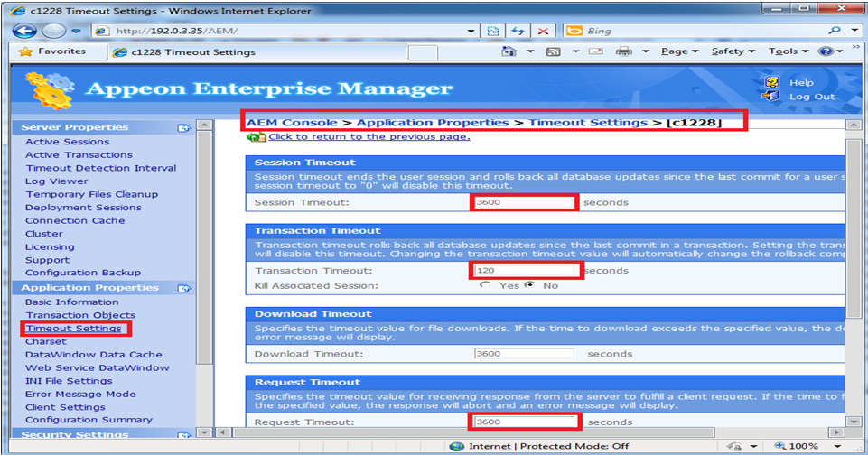Open Active Sessions in sidebar
This screenshot has height=455, width=868.
(x=67, y=142)
